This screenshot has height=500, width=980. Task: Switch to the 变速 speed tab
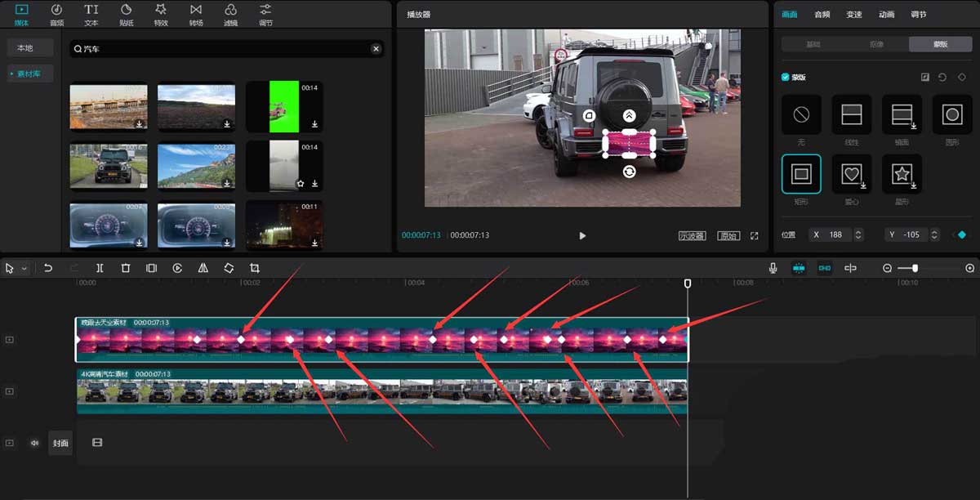(854, 15)
